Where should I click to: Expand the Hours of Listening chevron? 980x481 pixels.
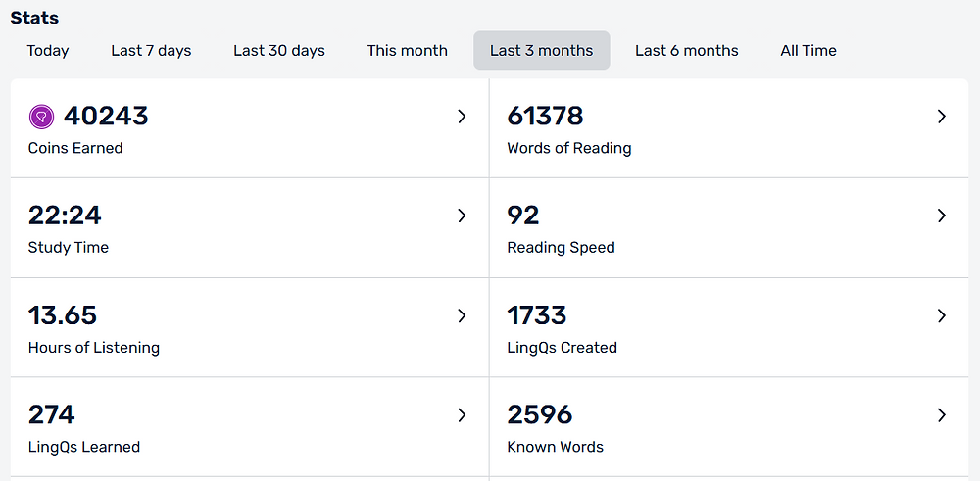tap(462, 315)
